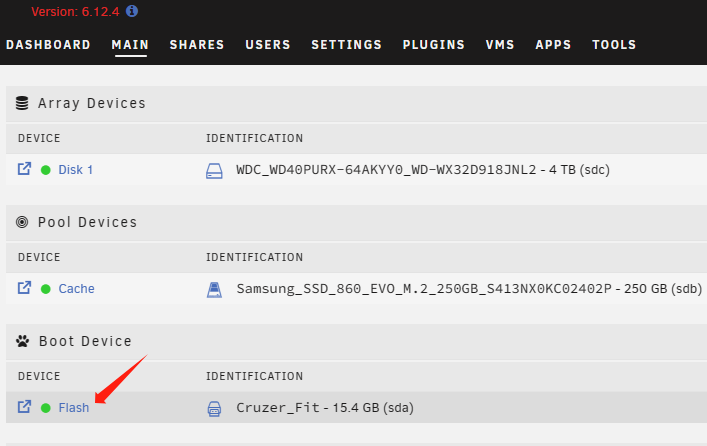
Task: Open the Cache device link
Action: 77,289
